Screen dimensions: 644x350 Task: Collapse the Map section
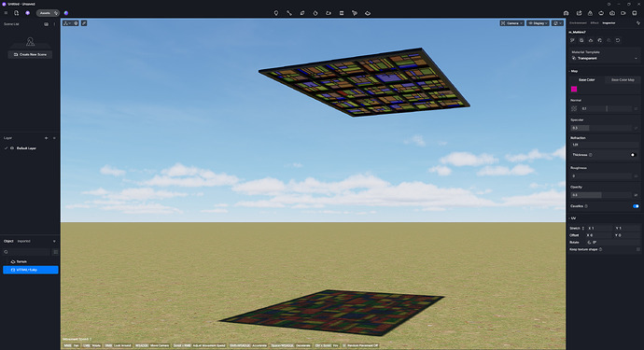[x=573, y=71]
